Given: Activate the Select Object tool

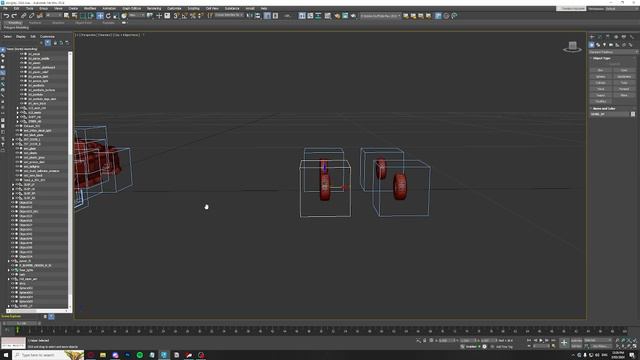Looking at the screenshot, I should [66, 16].
